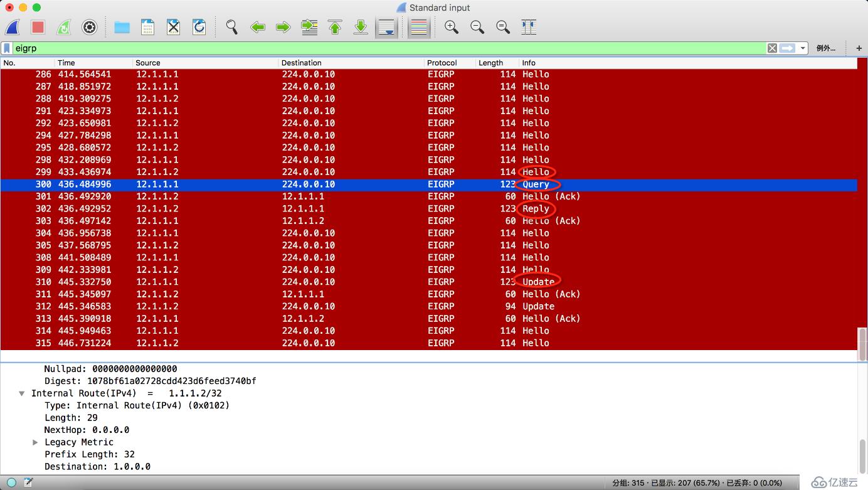Open capture options gear
The height and width of the screenshot is (490, 868).
(x=90, y=27)
